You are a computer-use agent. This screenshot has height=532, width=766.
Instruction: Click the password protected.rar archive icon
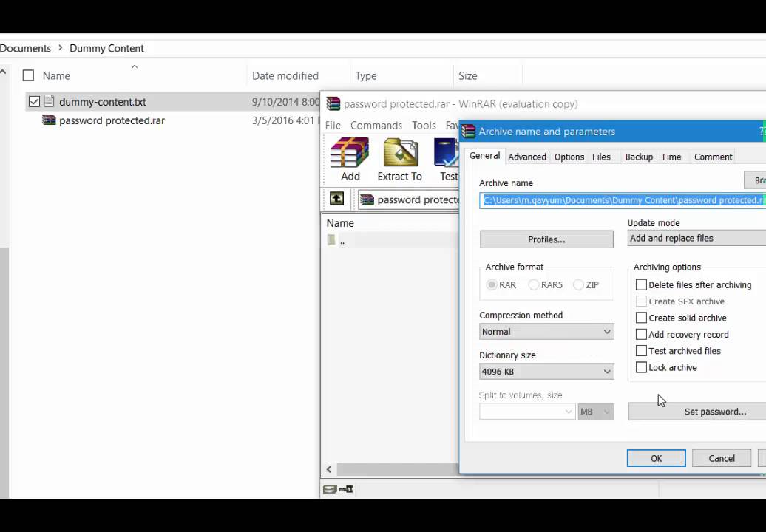pos(49,120)
